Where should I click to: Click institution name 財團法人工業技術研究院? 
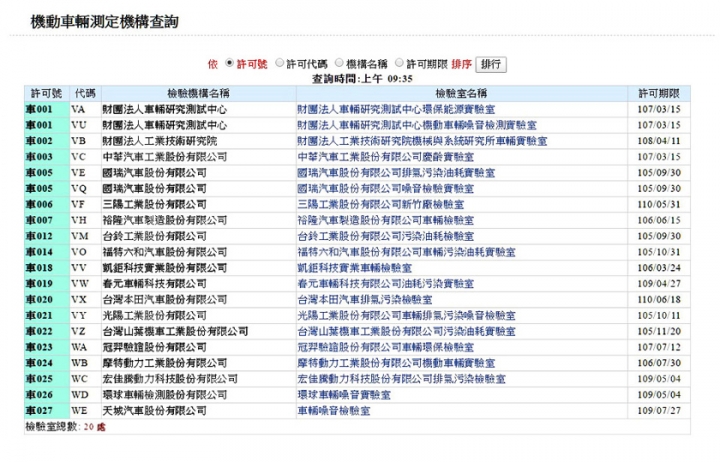coord(159,141)
